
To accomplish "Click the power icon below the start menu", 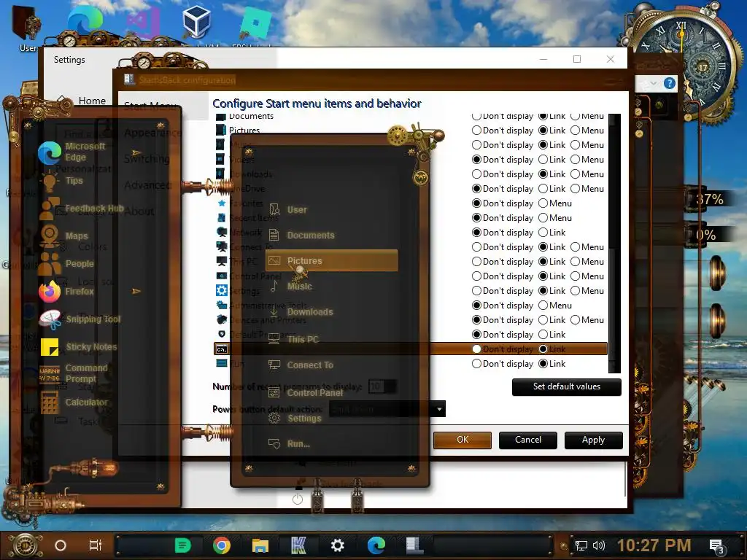I will (298, 499).
